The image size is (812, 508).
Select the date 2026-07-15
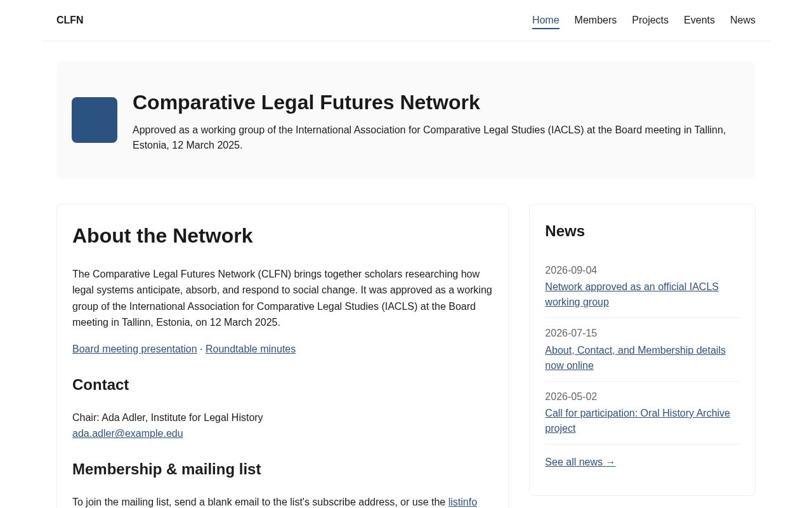[571, 333]
